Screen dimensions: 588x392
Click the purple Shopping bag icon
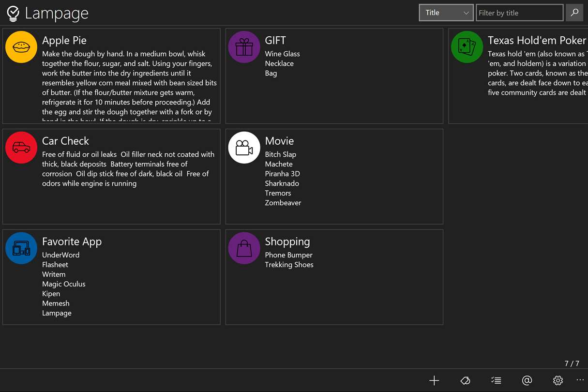pyautogui.click(x=244, y=248)
